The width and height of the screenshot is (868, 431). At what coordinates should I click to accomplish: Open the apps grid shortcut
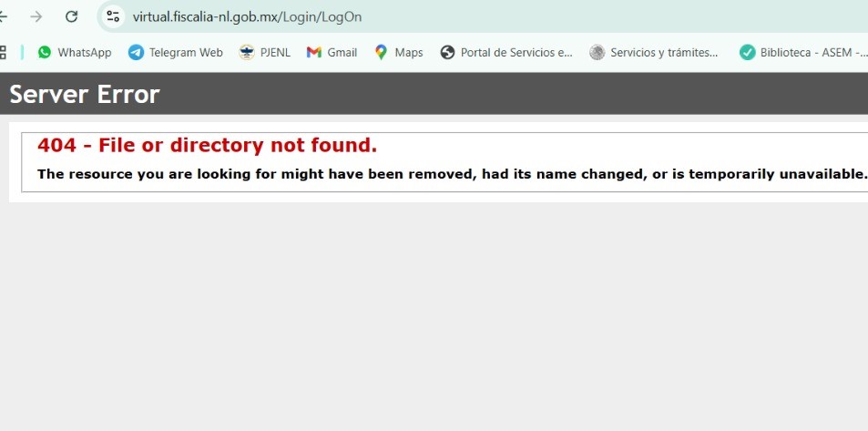click(x=2, y=53)
